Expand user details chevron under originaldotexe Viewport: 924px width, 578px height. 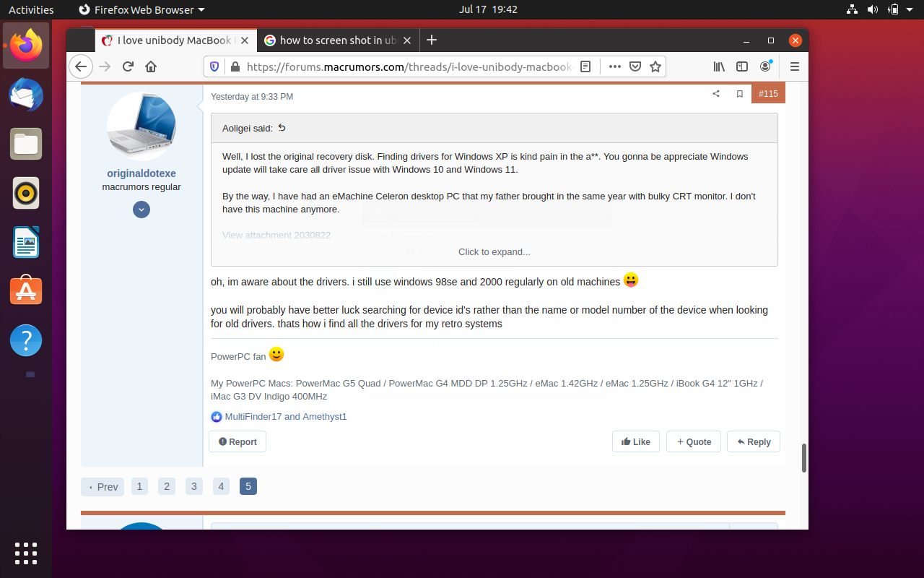[x=141, y=210]
